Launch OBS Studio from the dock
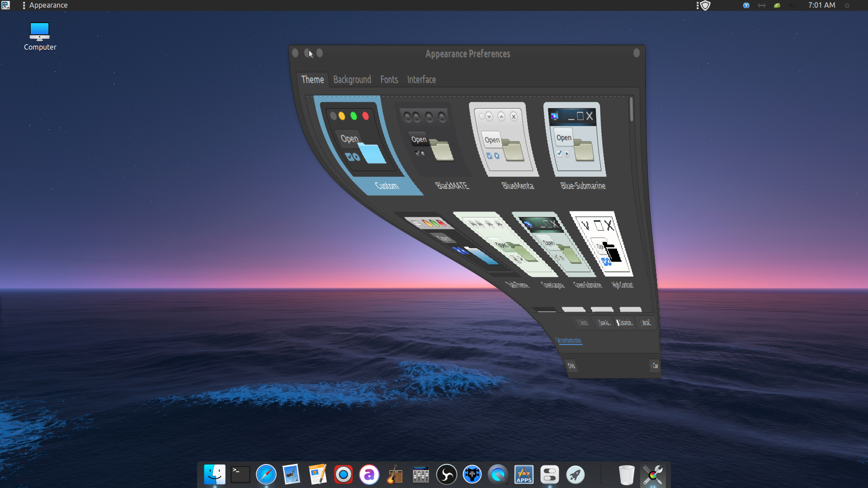The image size is (868, 488). pos(446,474)
